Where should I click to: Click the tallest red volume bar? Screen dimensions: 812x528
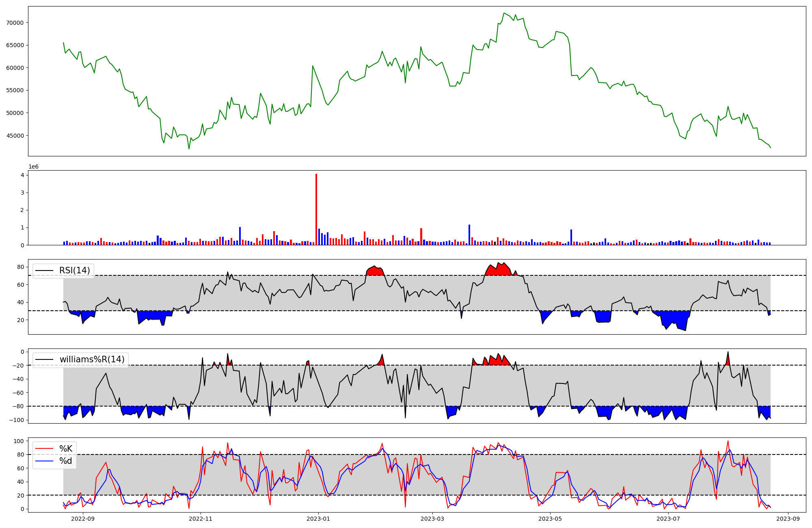[316, 209]
